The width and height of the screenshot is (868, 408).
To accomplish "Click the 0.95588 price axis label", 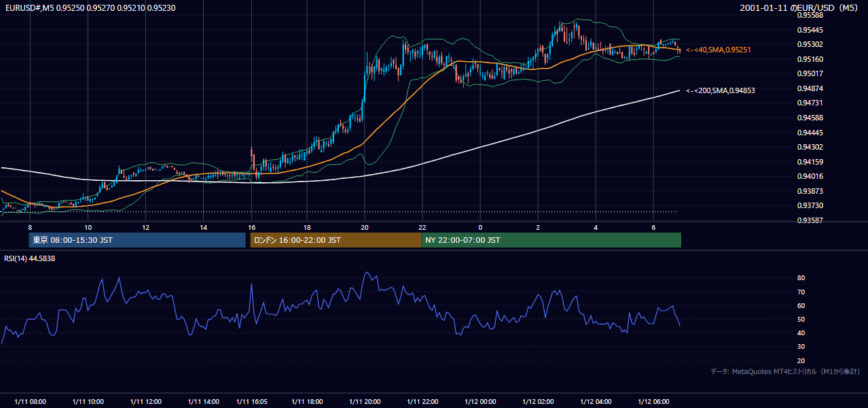I will pos(810,15).
